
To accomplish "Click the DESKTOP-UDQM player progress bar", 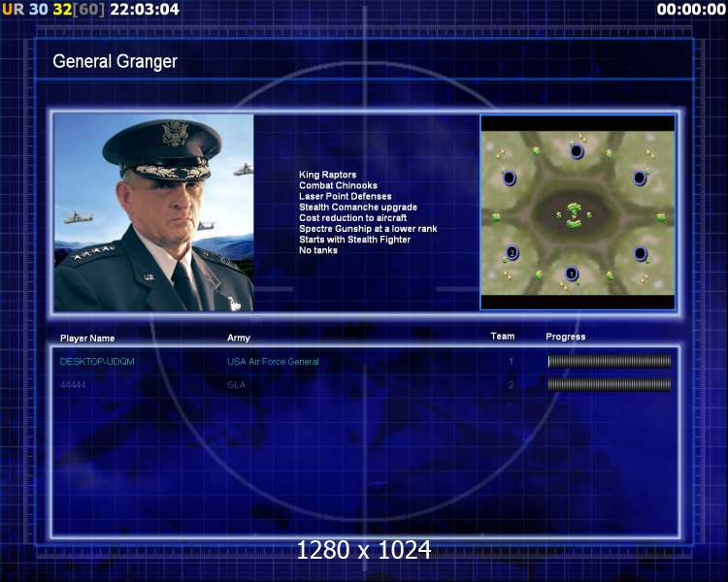I will [x=610, y=361].
